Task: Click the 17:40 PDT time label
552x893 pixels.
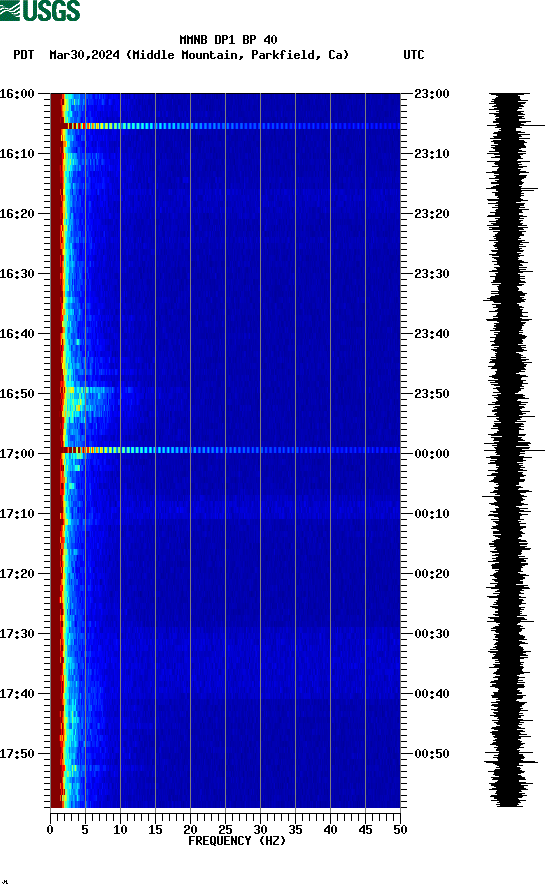Action: [17, 694]
